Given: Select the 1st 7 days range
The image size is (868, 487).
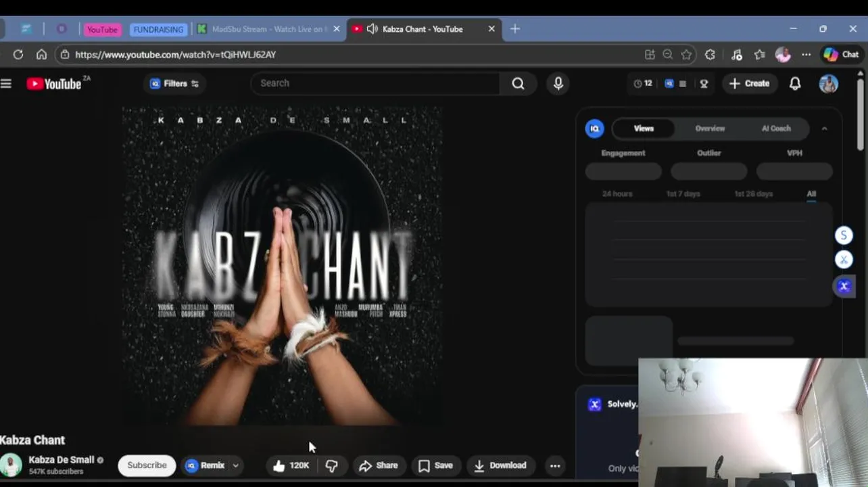Looking at the screenshot, I should (x=683, y=193).
